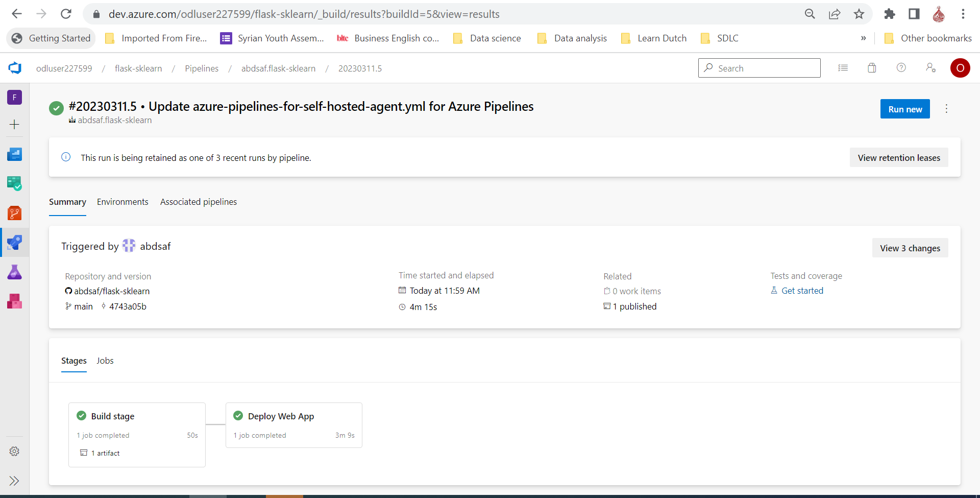This screenshot has width=980, height=498.
Task: Open the Data science bookmark folder
Action: (x=487, y=38)
